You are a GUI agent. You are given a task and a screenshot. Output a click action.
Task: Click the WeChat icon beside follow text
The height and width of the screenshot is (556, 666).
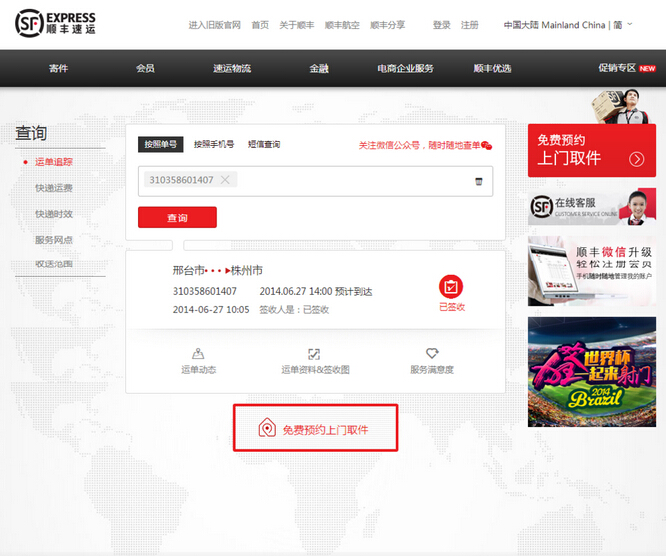coord(487,146)
